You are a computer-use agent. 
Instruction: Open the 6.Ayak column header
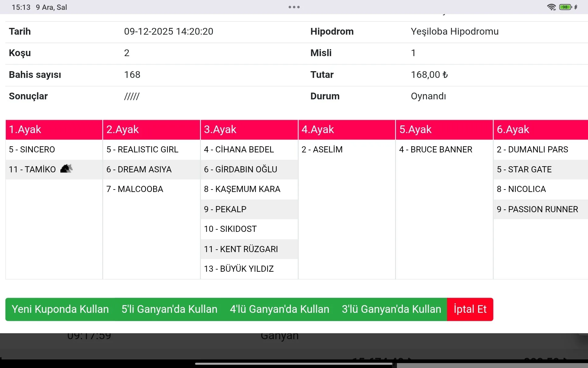541,129
